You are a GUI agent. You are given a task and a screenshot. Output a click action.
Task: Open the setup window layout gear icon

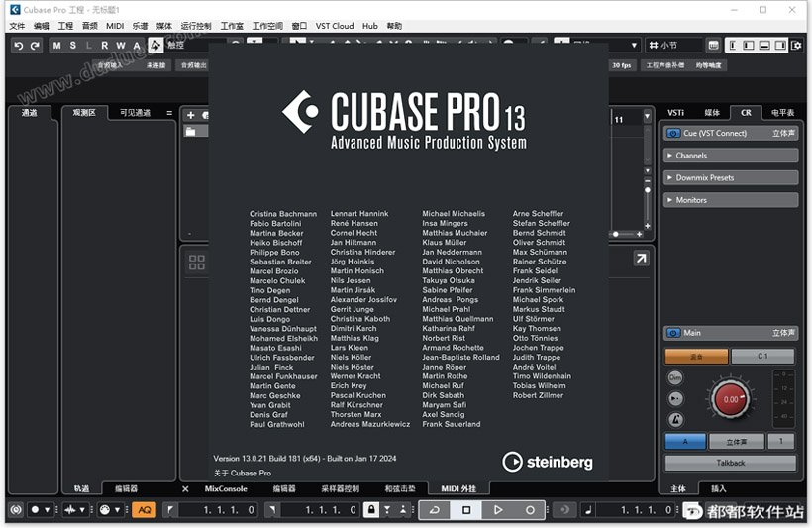796,46
